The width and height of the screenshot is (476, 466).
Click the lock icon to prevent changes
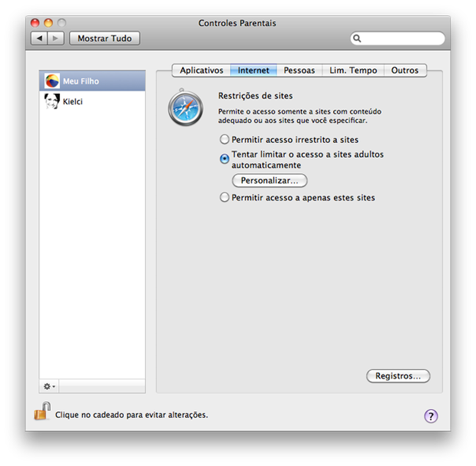pyautogui.click(x=42, y=412)
